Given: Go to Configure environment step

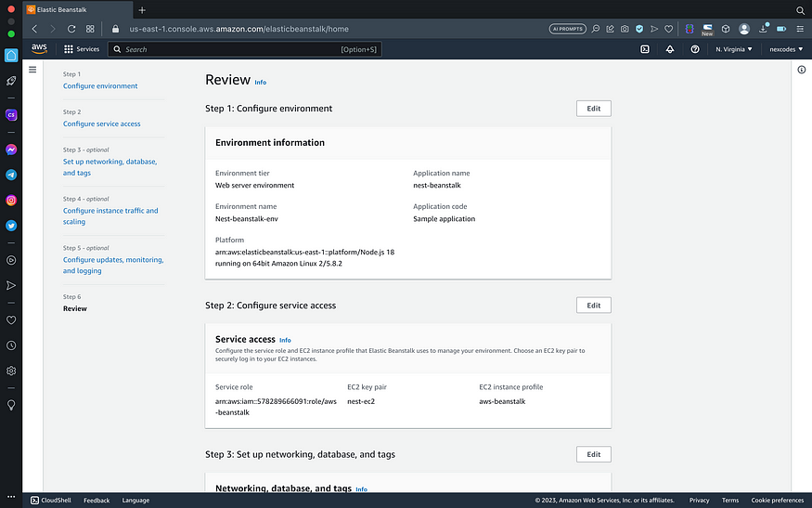Looking at the screenshot, I should click(x=100, y=86).
